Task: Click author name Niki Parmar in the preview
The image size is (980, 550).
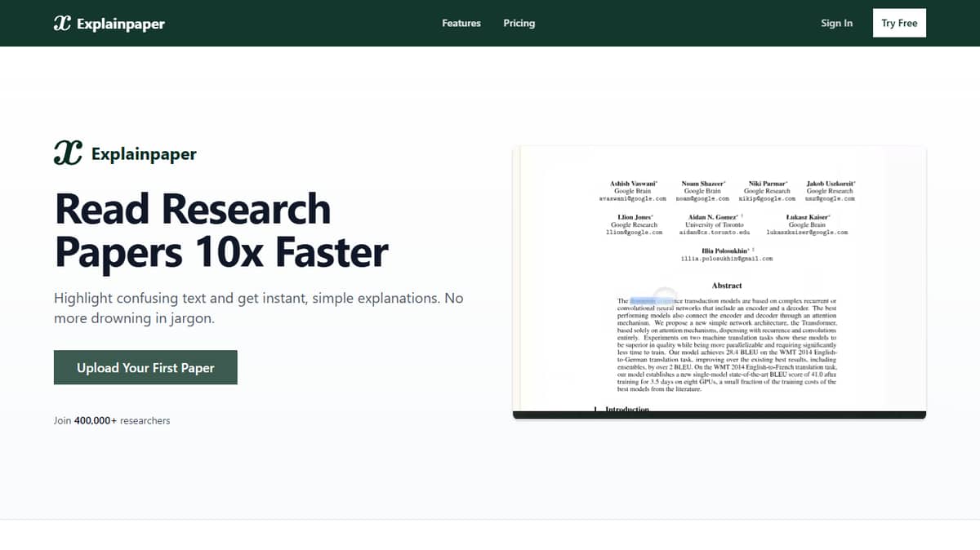Action: (x=767, y=184)
